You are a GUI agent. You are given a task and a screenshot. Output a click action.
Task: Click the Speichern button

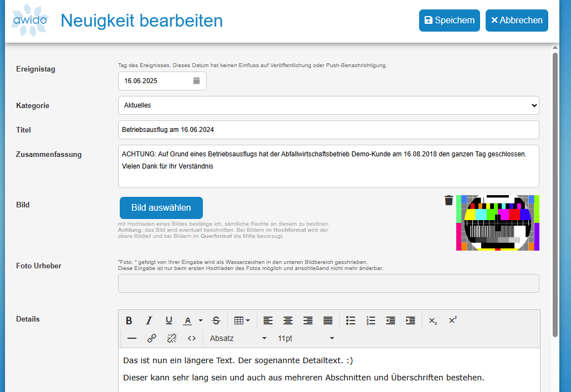(449, 21)
